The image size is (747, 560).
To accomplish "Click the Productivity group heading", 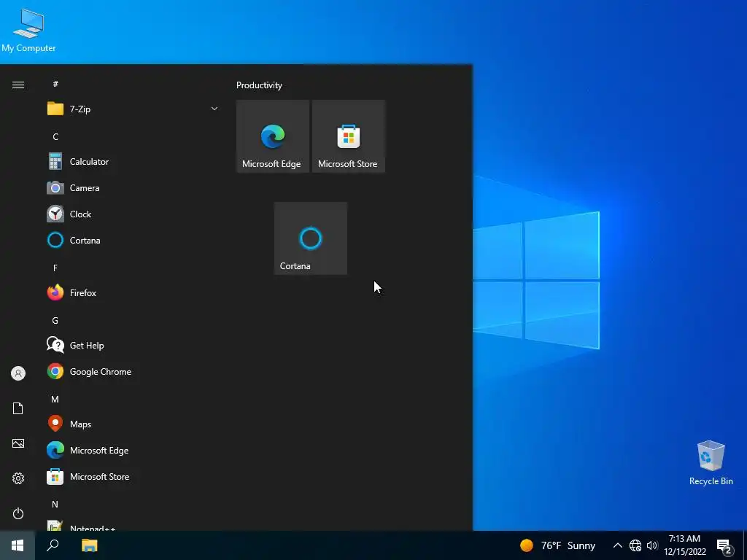I will (259, 85).
